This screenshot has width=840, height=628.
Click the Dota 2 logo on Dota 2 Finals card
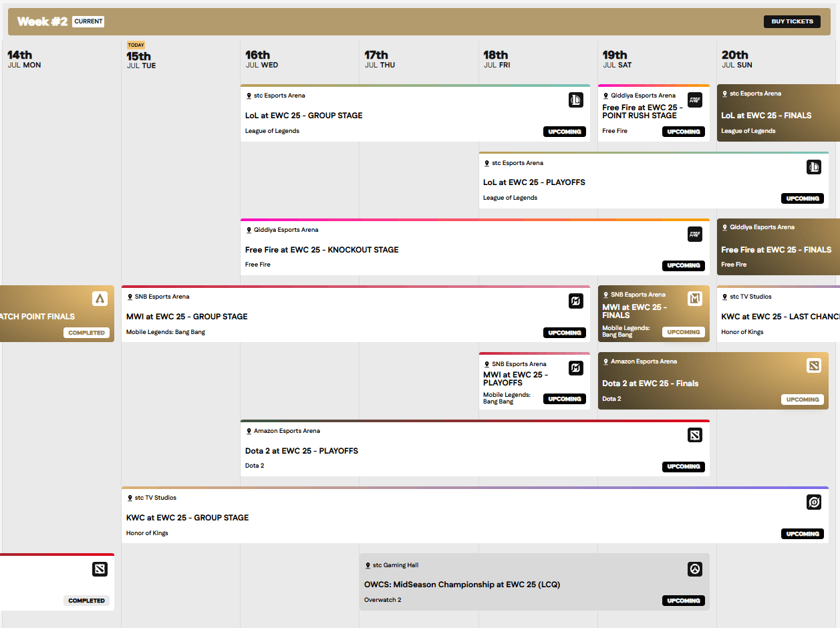tap(814, 365)
